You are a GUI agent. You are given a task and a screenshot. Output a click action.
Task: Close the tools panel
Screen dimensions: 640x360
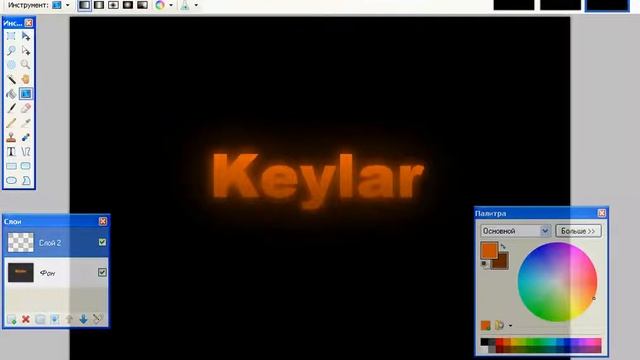(29, 23)
